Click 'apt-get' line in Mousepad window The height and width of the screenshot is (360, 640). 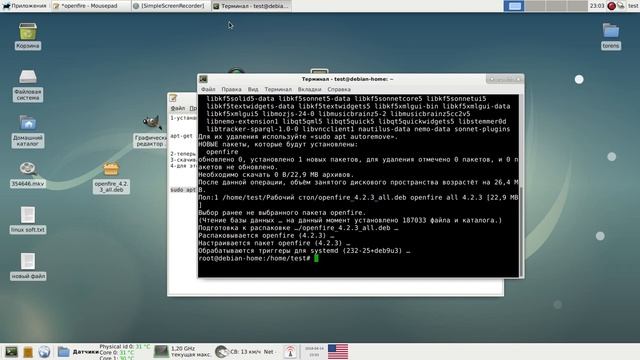click(x=181, y=136)
